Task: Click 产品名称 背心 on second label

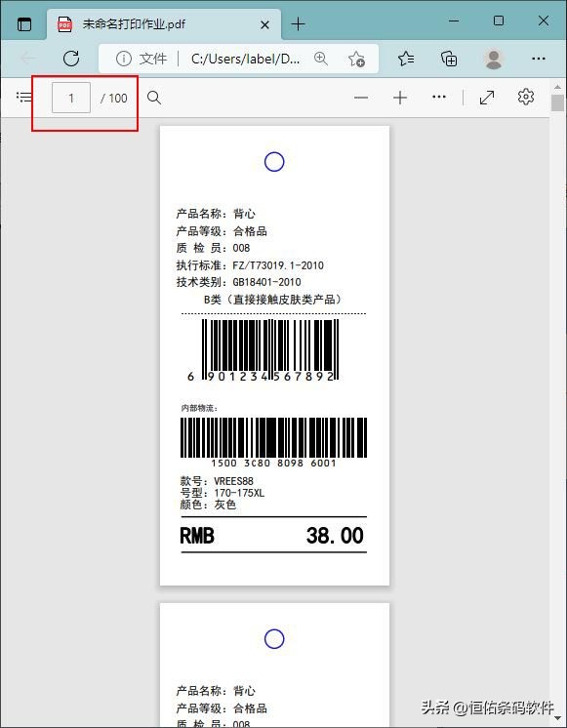Action: [x=216, y=690]
